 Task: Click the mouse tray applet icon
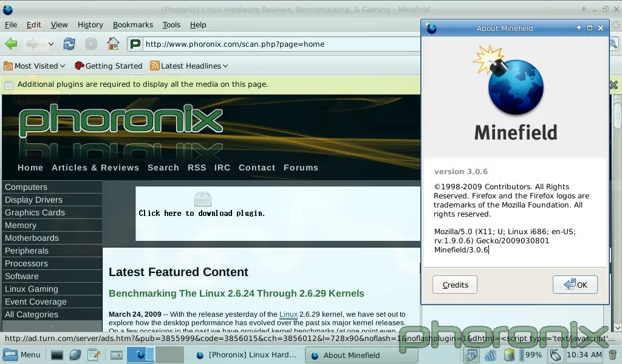[x=555, y=355]
